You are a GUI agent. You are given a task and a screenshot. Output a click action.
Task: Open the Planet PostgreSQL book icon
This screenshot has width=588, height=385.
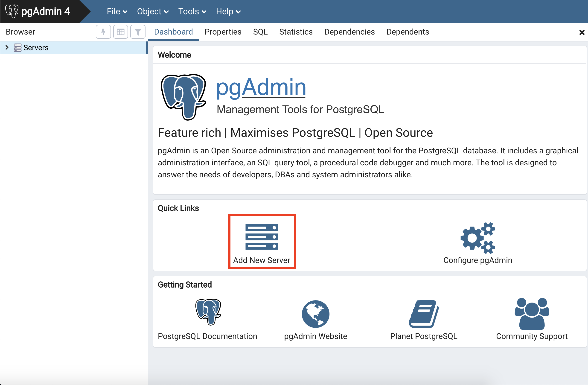(423, 314)
